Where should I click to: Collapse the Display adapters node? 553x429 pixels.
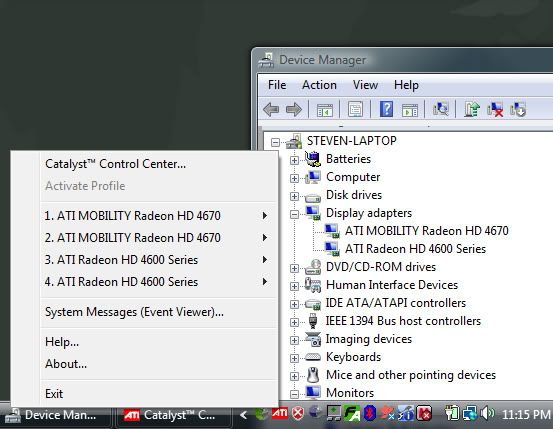point(294,214)
